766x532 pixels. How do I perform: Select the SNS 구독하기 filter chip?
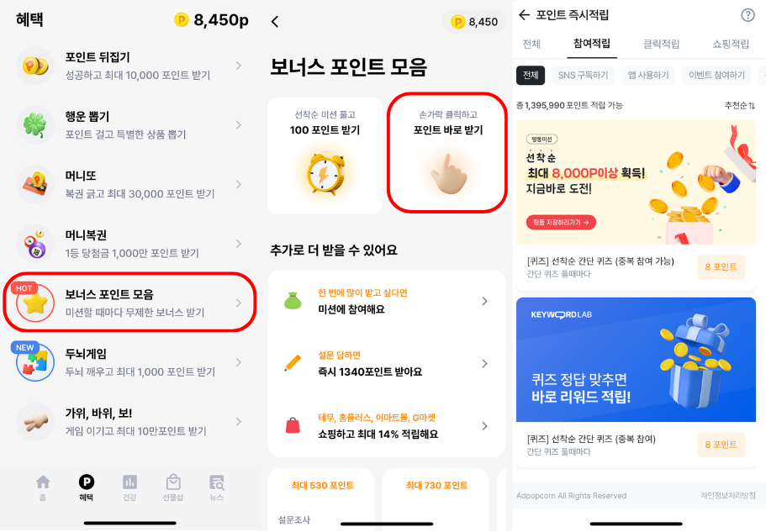pos(583,75)
